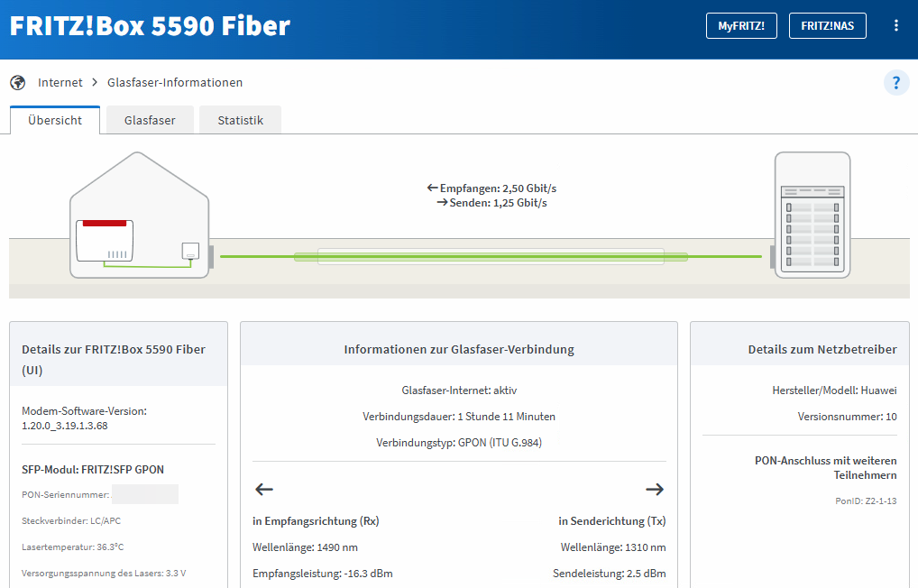Click SFP-Modul: FRITZ!SFP GPON text
Image resolution: width=918 pixels, height=588 pixels.
(93, 470)
